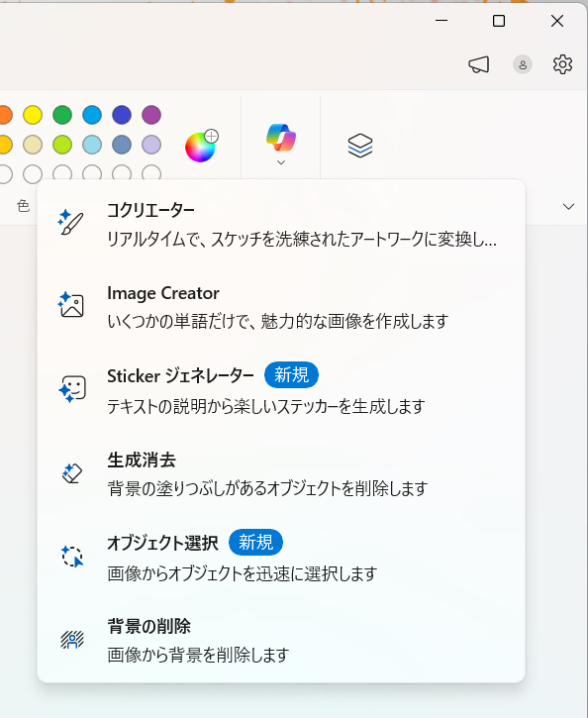Choose 生成消去 menu item

click(x=281, y=473)
